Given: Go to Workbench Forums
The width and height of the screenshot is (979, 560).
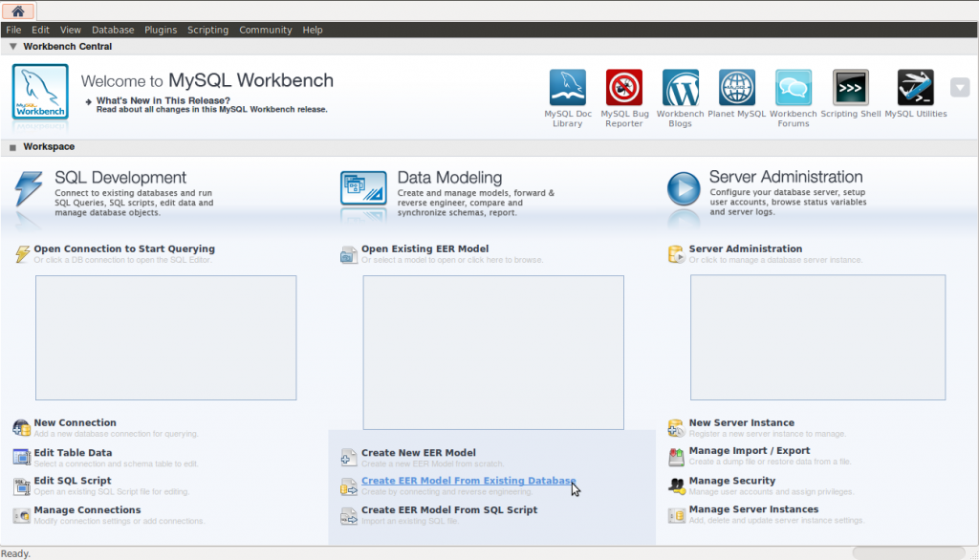Looking at the screenshot, I should [793, 87].
